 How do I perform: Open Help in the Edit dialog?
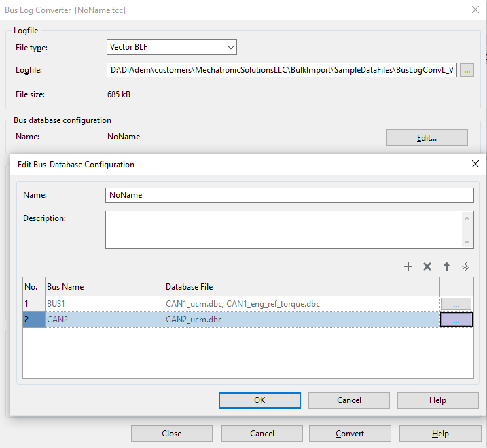[437, 400]
